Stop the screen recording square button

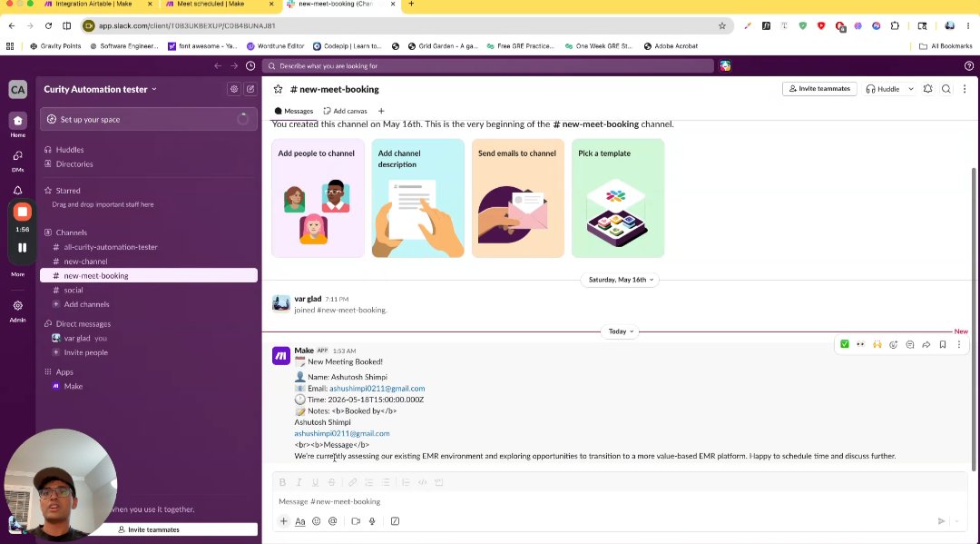point(22,212)
